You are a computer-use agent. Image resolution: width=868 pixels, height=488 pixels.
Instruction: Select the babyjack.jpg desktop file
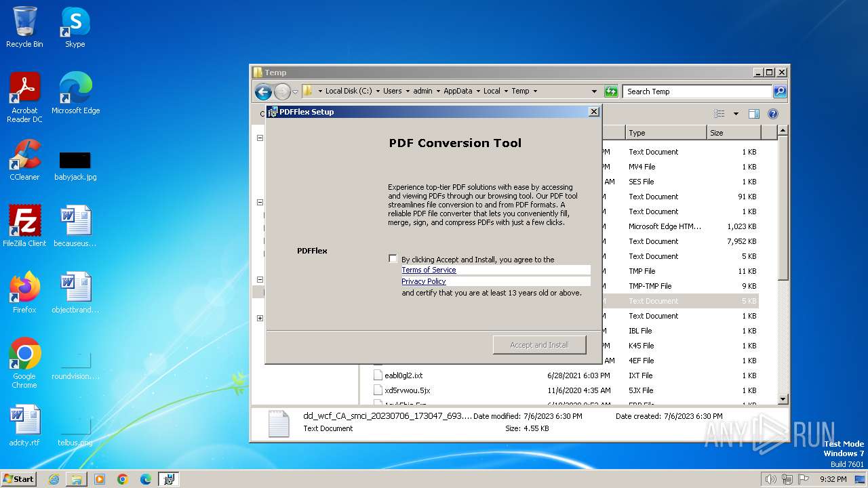click(75, 166)
